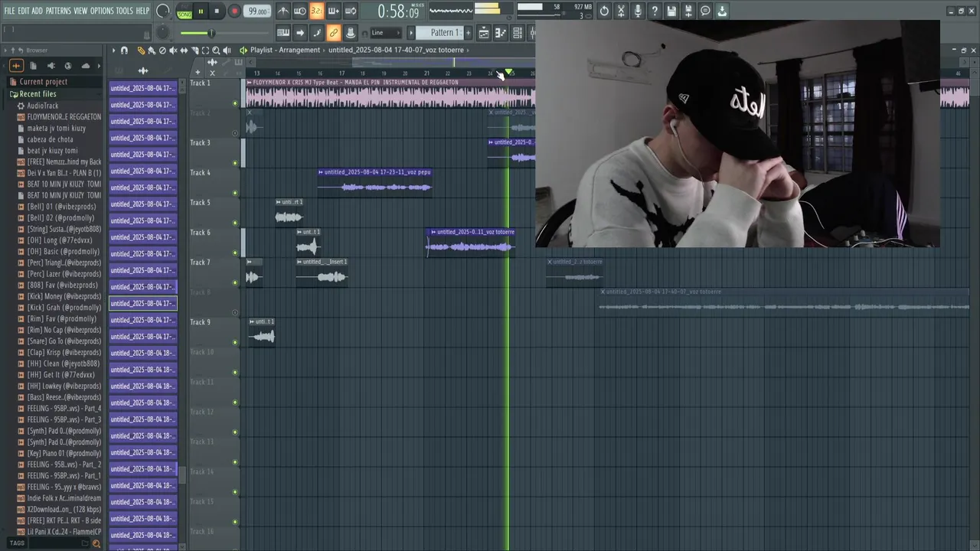Viewport: 980px width, 551px height.
Task: Switch browser to the speaker plugins icon
Action: tap(51, 66)
